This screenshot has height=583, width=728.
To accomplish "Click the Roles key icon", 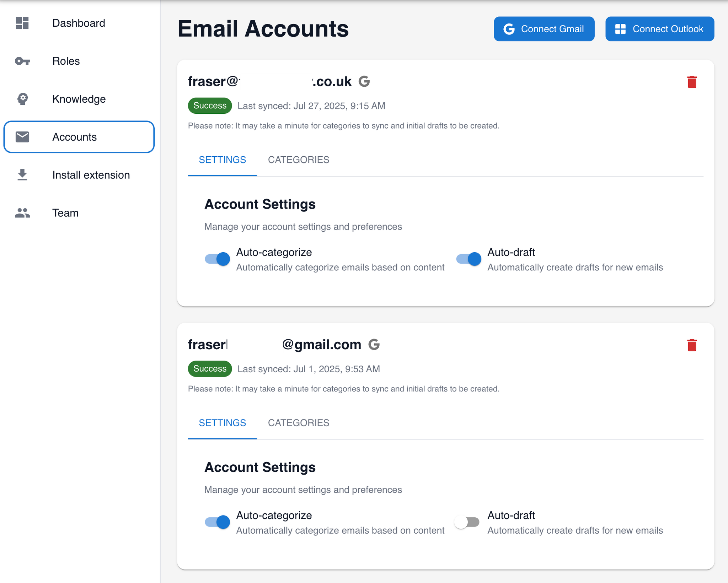I will (x=22, y=61).
